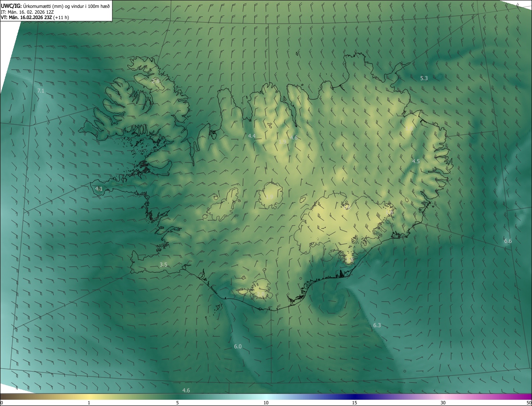
Task: Click the 4.5 value in east Iceland
Action: pyautogui.click(x=416, y=161)
